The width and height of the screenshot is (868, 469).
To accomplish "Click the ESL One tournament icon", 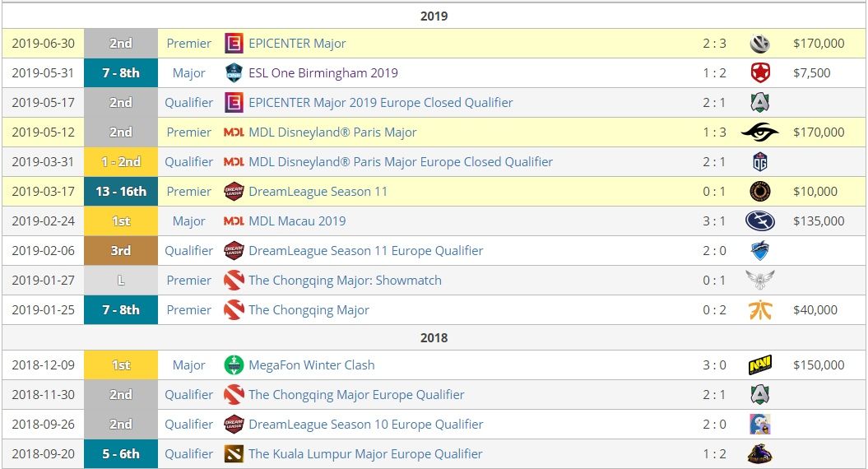I will (234, 72).
